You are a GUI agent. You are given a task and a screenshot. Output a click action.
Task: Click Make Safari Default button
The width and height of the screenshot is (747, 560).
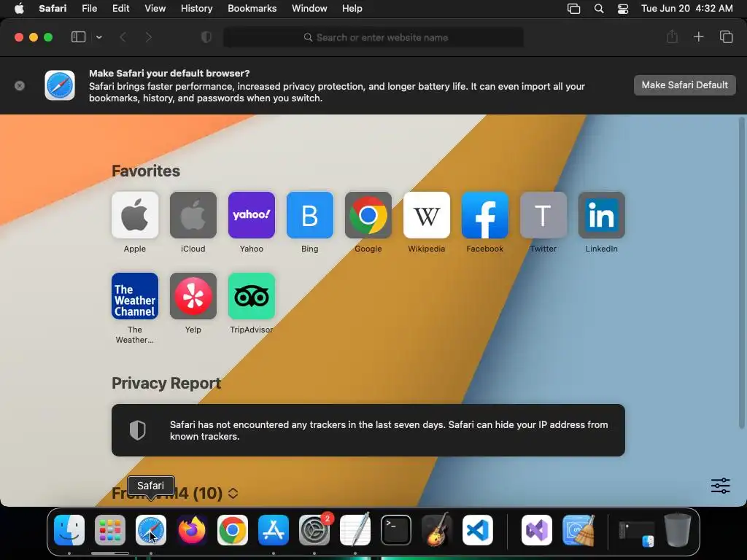(x=684, y=85)
